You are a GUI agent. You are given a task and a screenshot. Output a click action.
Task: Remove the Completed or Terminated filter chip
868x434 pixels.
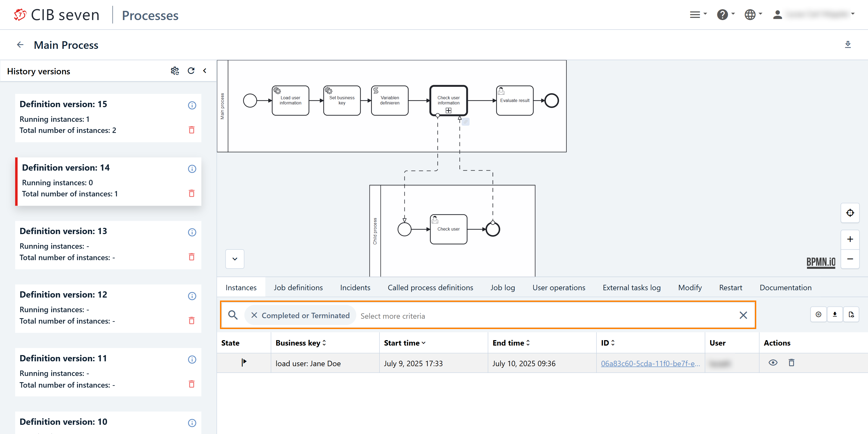[x=254, y=315]
